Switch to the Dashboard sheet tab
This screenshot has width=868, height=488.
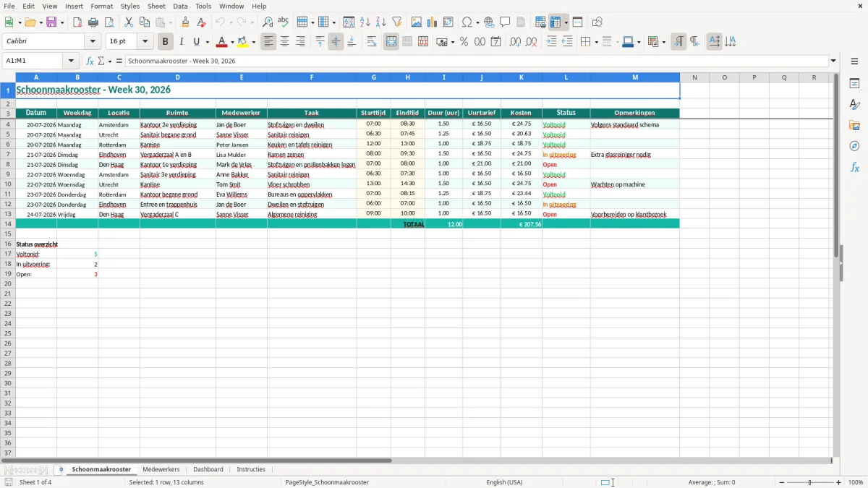click(x=208, y=469)
